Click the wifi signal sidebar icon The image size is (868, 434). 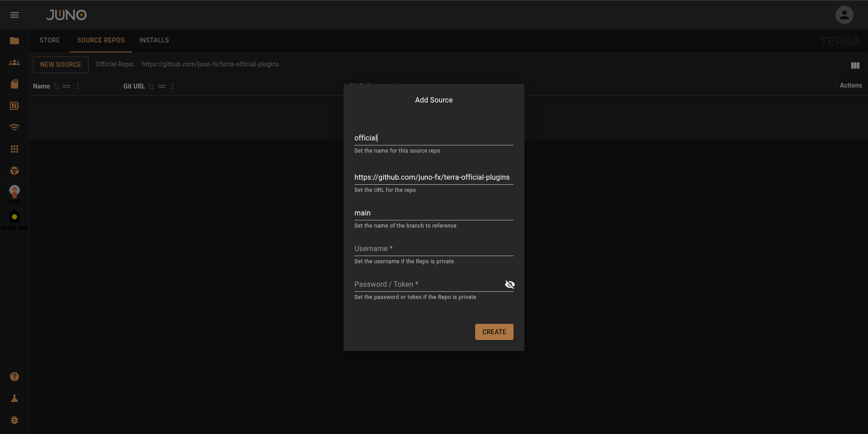click(x=14, y=127)
